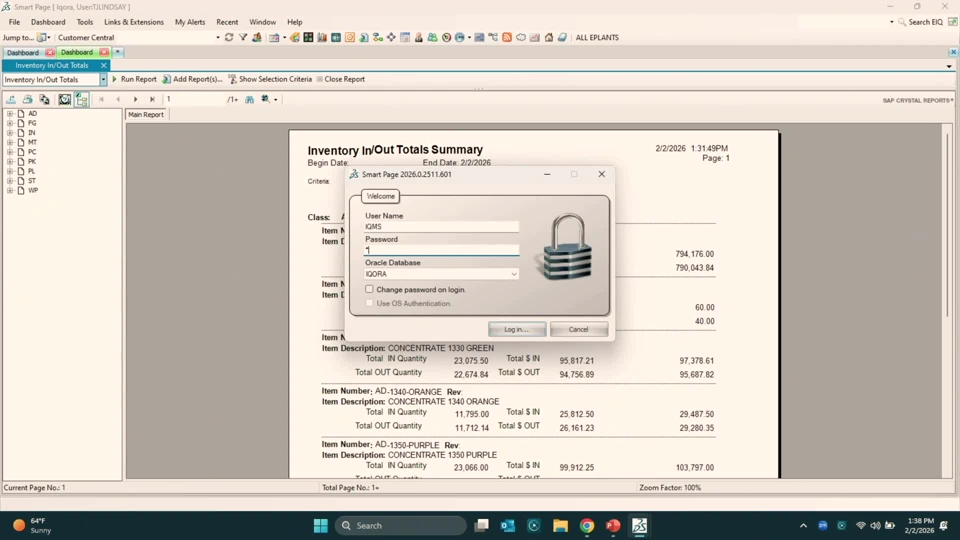Open the My Alerts menu
Image resolution: width=960 pixels, height=540 pixels.
190,22
